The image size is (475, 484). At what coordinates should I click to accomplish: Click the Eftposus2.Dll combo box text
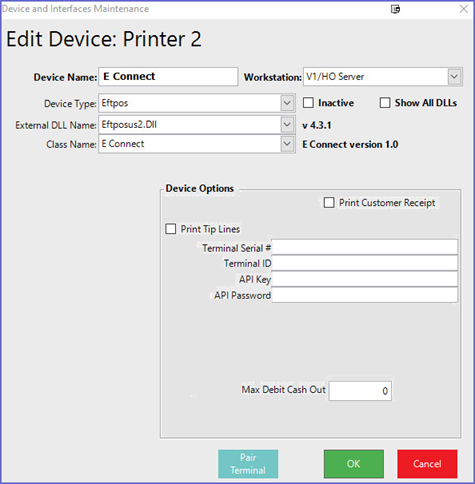click(x=129, y=125)
